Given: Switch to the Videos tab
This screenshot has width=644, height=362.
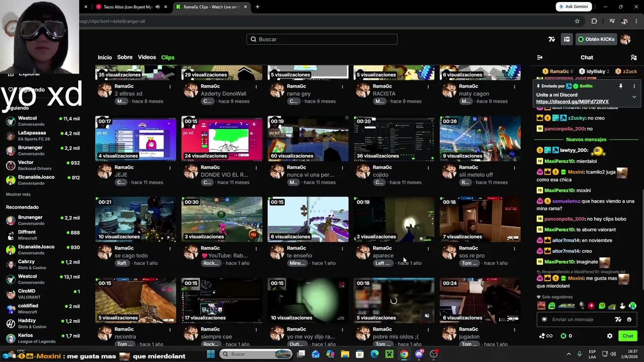Looking at the screenshot, I should [147, 57].
